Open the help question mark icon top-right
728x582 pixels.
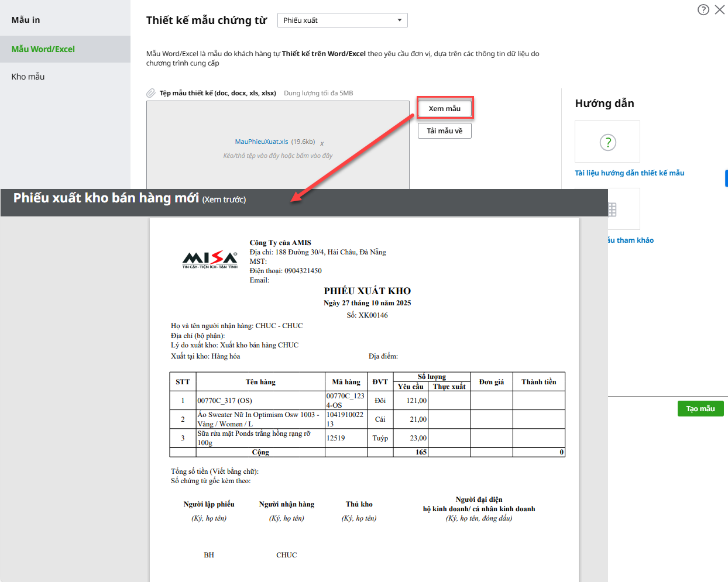(x=703, y=9)
